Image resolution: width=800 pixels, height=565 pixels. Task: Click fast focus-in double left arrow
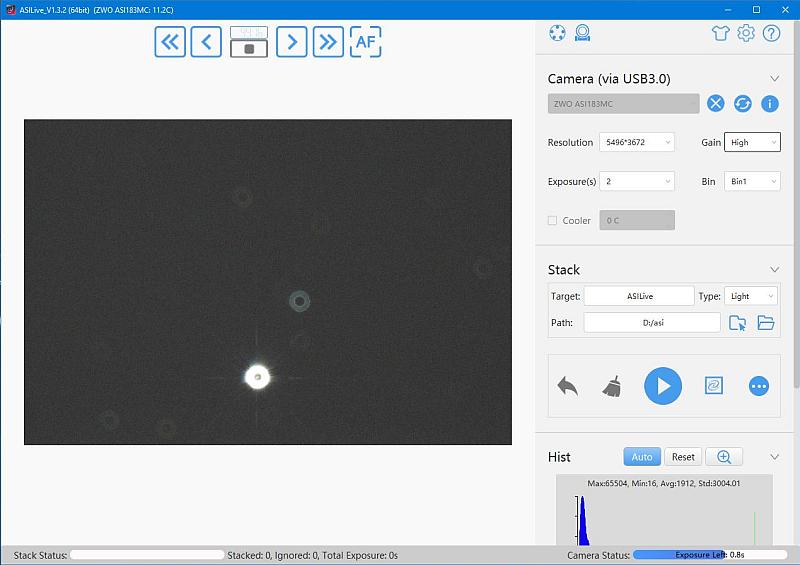tap(170, 42)
